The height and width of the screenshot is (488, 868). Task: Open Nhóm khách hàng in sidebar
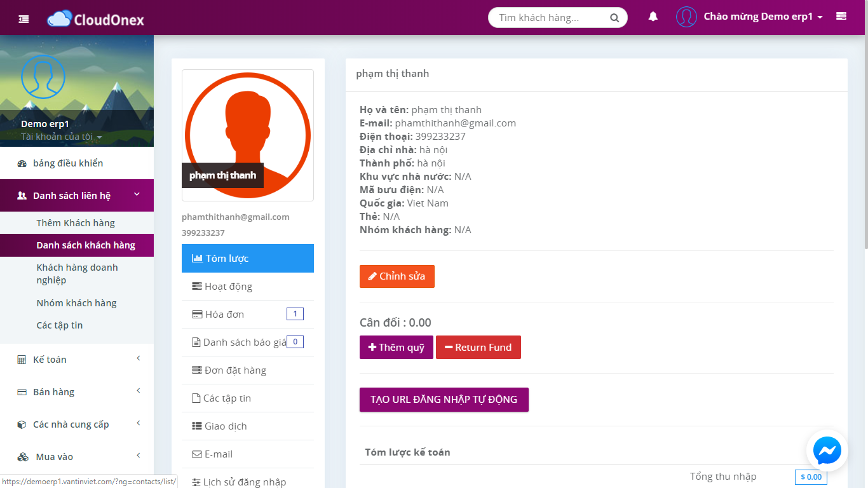[77, 303]
